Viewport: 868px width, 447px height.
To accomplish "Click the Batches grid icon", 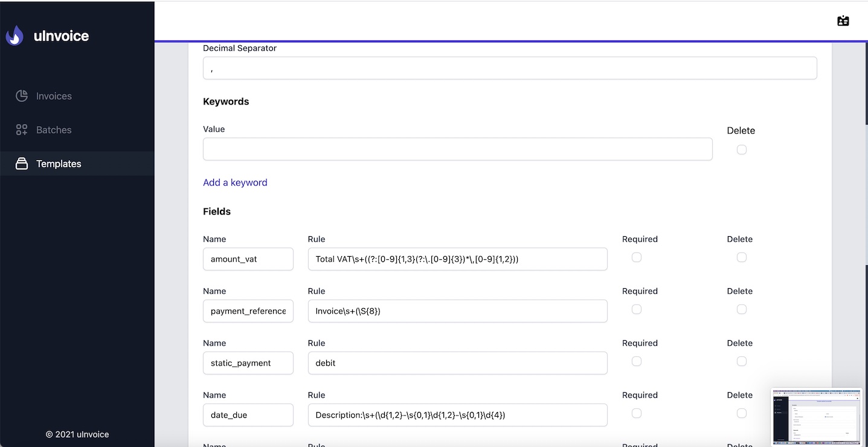I will (22, 130).
